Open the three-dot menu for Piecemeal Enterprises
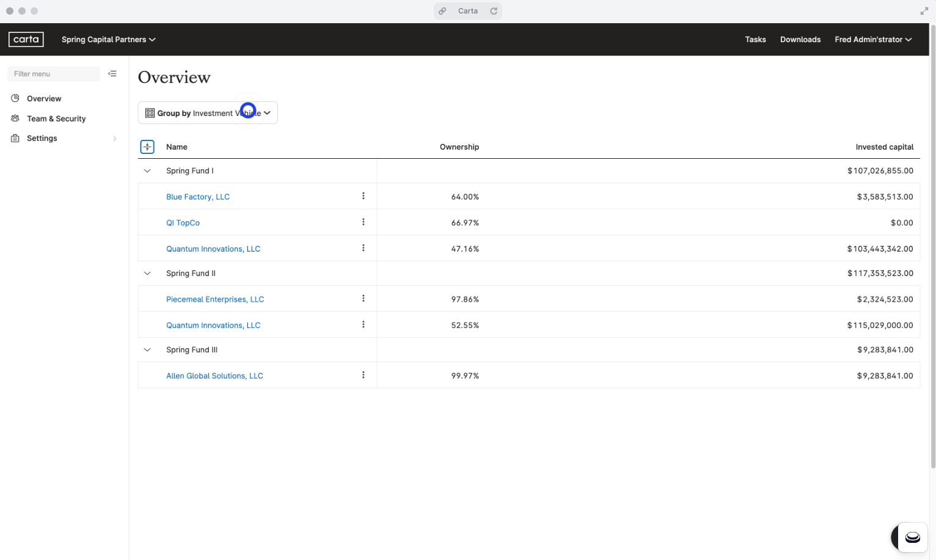936x560 pixels. coord(364,299)
